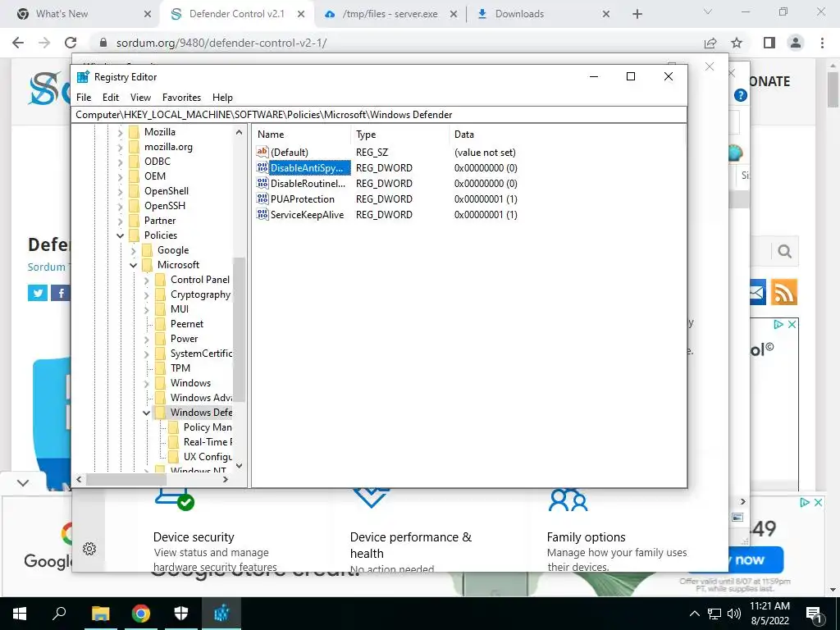Select the Real-Time Protection subkey

(x=208, y=442)
